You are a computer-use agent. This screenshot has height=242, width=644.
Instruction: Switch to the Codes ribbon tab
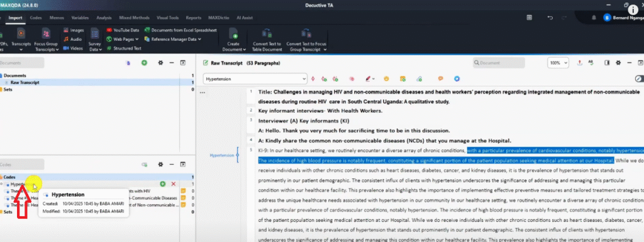point(36,18)
